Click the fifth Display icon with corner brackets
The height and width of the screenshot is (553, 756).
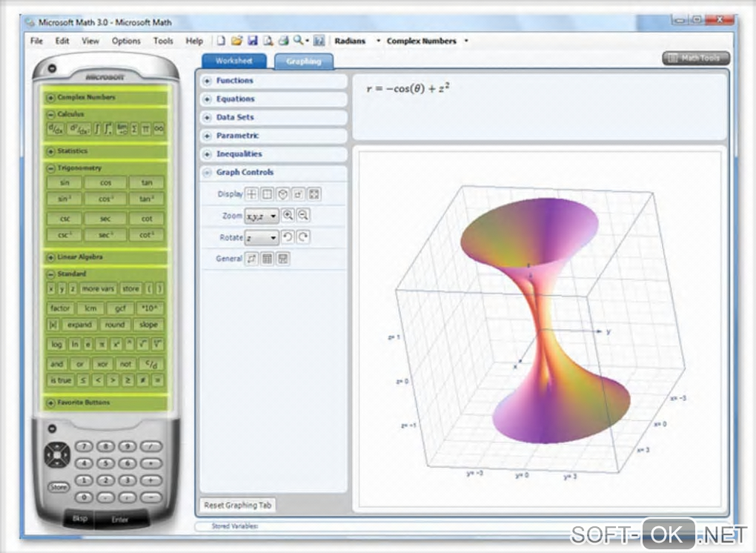click(x=314, y=193)
